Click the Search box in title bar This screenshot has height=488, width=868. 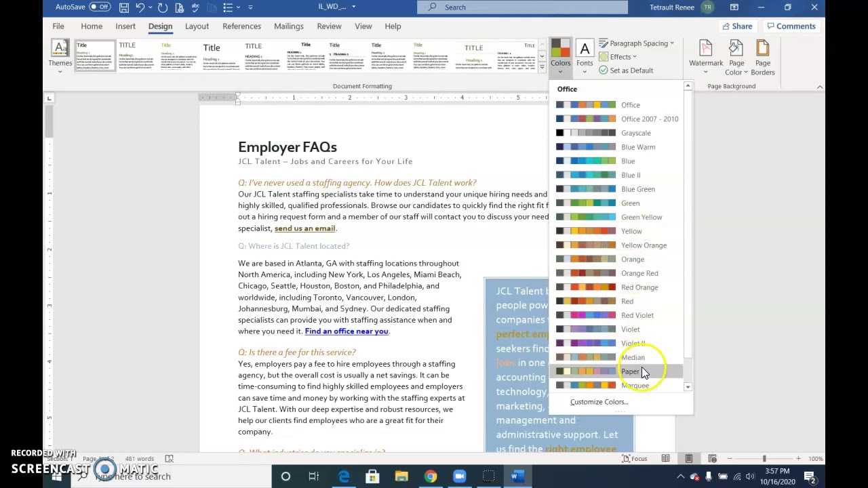coord(523,7)
